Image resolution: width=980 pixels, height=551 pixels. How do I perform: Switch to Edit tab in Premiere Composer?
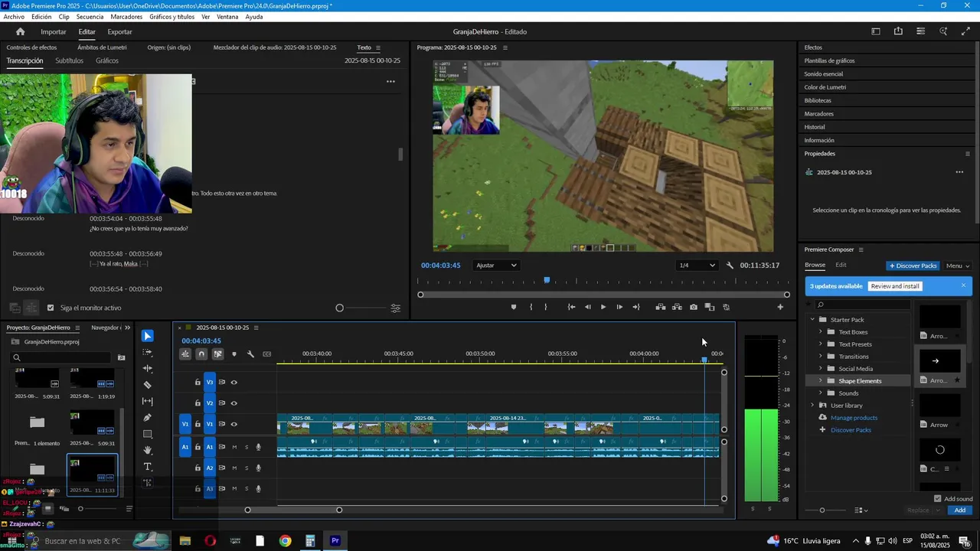point(841,265)
